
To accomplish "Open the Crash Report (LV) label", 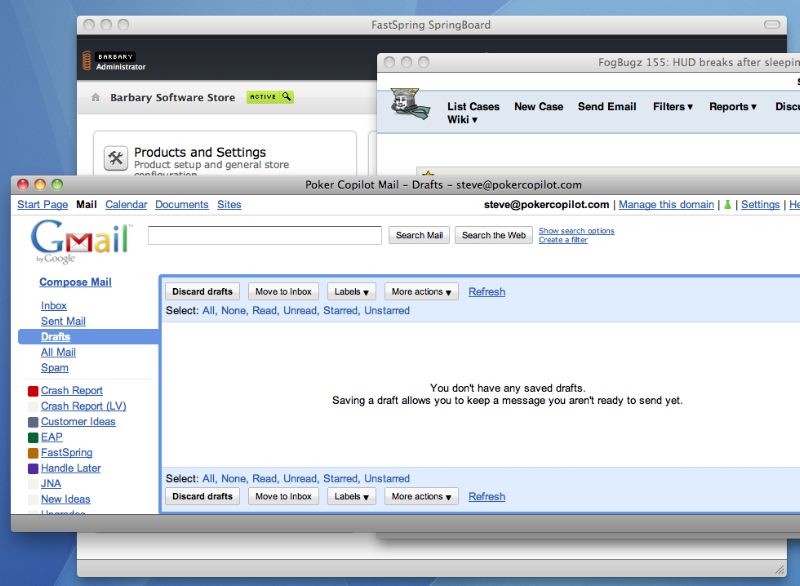I will 84,406.
